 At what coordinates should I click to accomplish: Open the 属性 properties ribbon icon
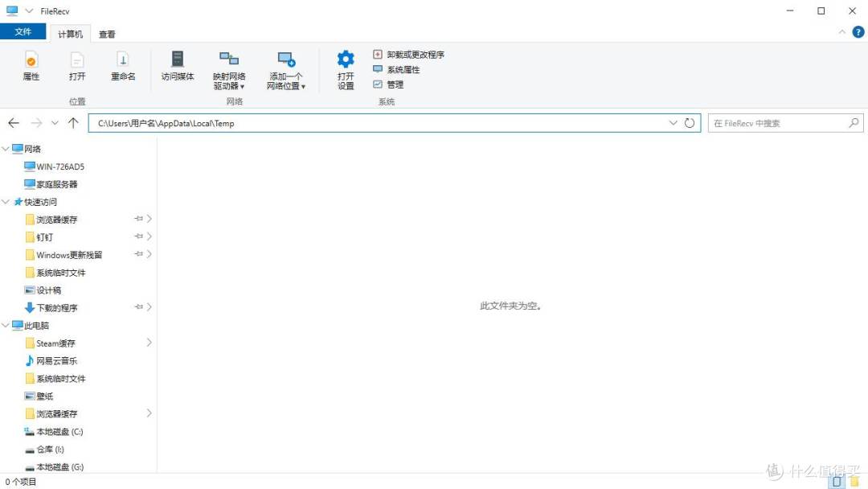click(x=31, y=66)
